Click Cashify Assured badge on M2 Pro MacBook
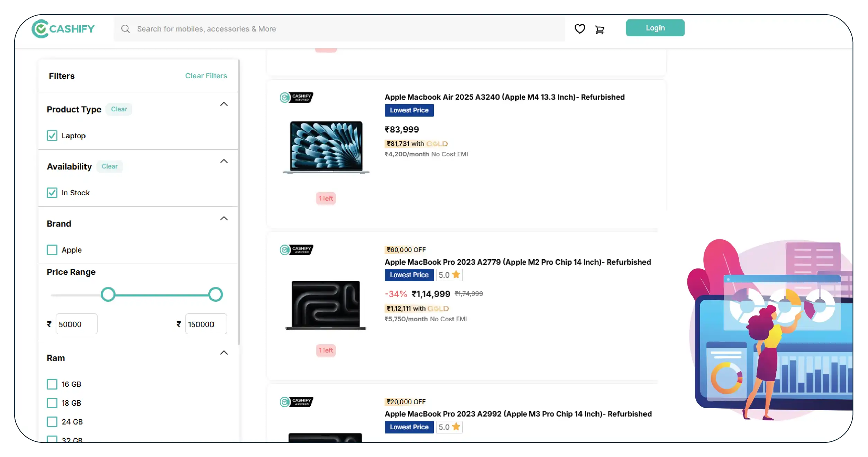Image resolution: width=868 pixels, height=457 pixels. (x=296, y=250)
